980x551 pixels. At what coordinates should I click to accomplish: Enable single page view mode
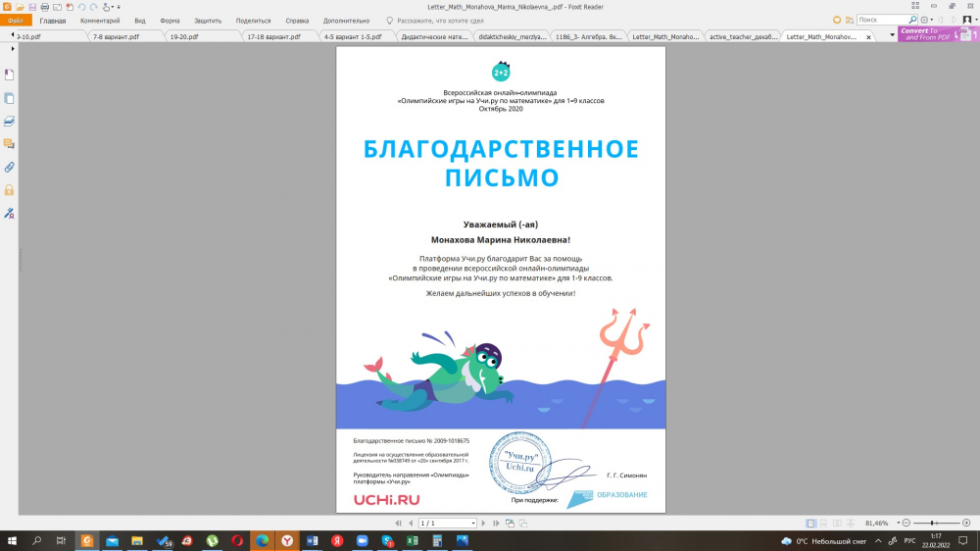pyautogui.click(x=810, y=523)
